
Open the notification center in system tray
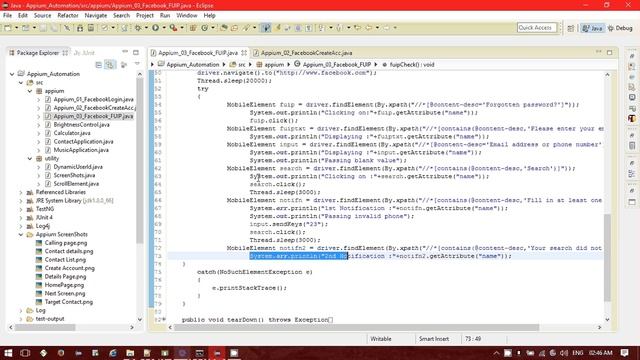point(624,353)
